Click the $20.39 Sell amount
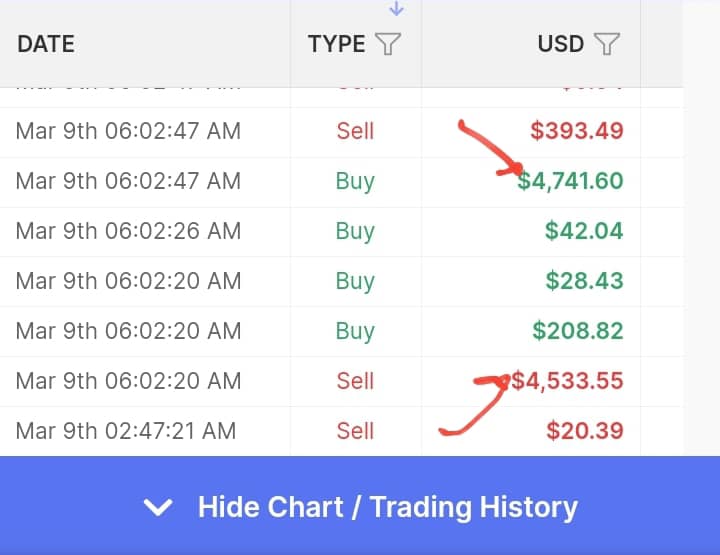The width and height of the screenshot is (720, 555). pos(585,431)
